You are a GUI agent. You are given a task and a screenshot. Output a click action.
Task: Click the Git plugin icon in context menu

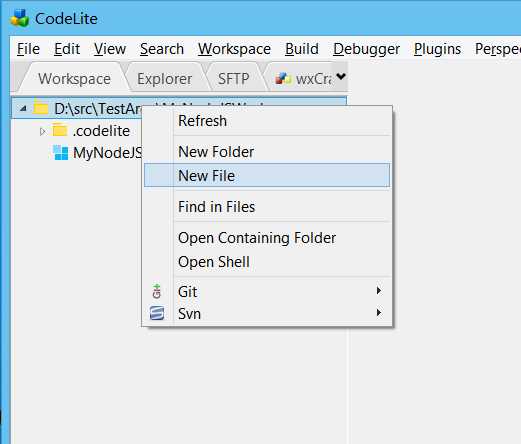(x=157, y=291)
